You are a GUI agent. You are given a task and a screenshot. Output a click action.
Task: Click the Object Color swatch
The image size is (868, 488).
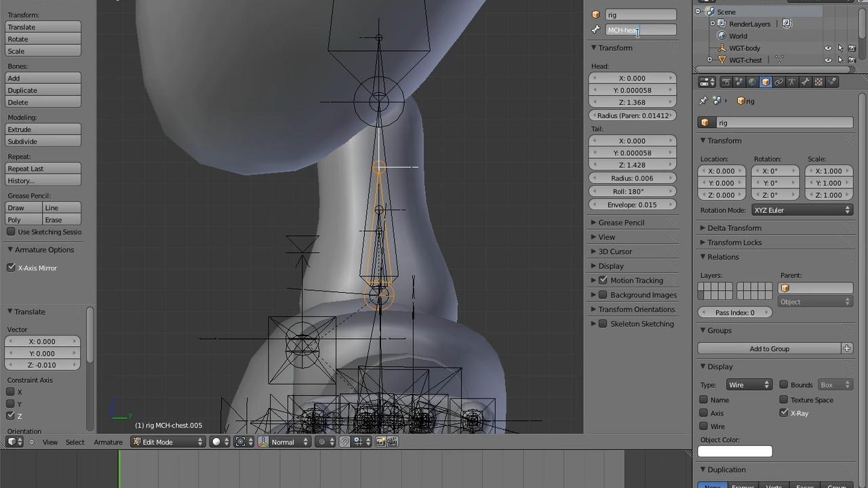(734, 451)
